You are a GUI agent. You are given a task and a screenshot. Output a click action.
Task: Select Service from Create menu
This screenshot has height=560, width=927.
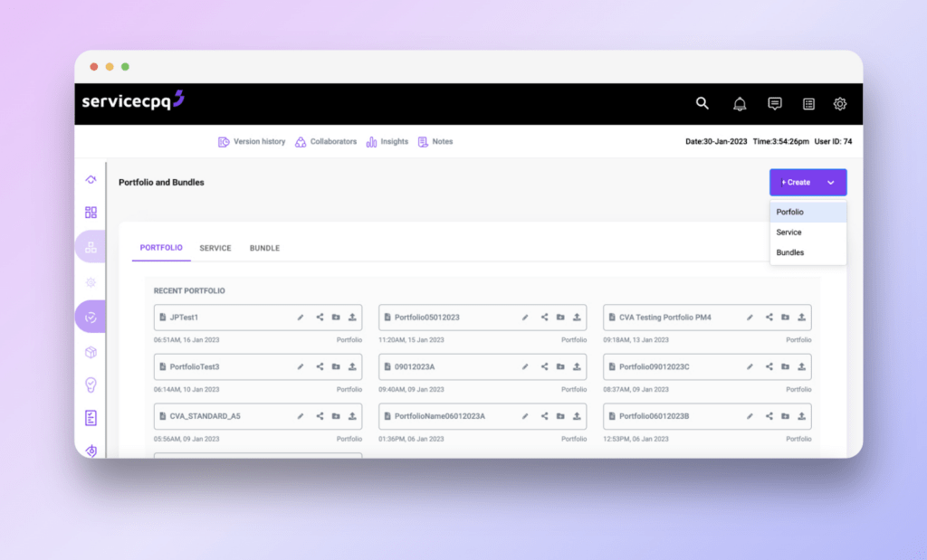808,233
